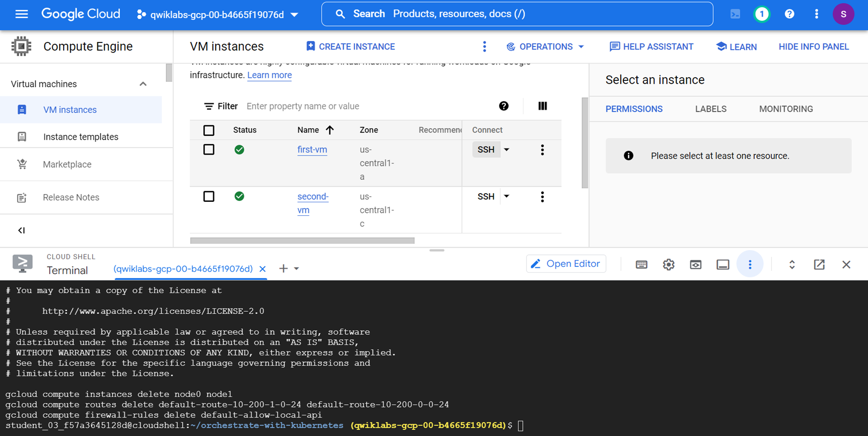Click Hide Info Panel
Screen dimensions: 868x436
pos(814,47)
